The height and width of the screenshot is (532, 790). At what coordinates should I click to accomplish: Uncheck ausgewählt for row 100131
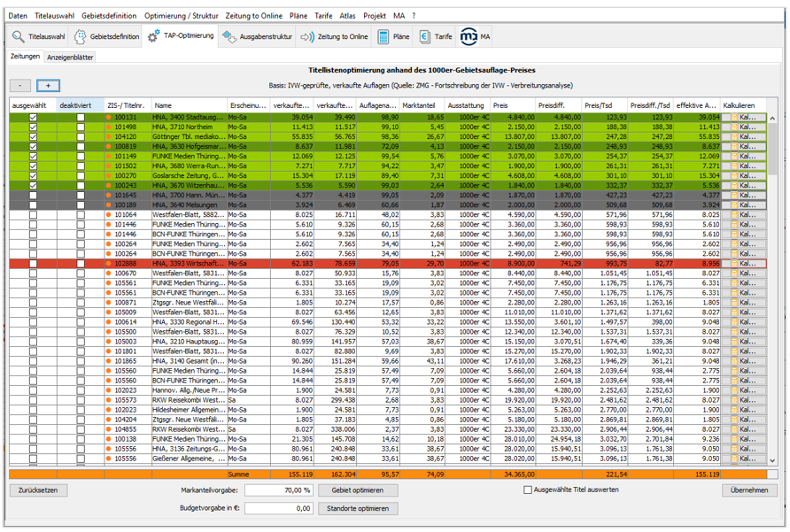34,117
